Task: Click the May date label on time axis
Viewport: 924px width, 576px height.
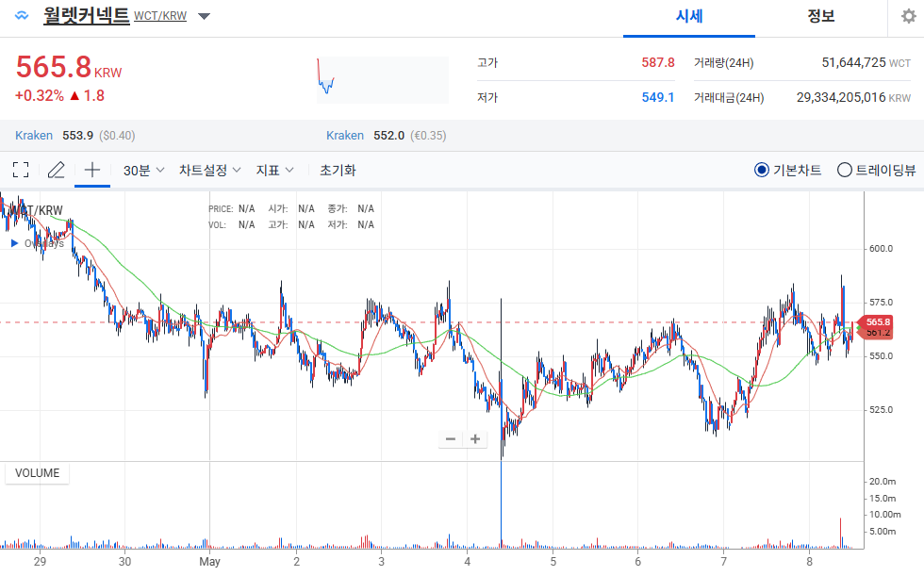Action: (x=209, y=561)
